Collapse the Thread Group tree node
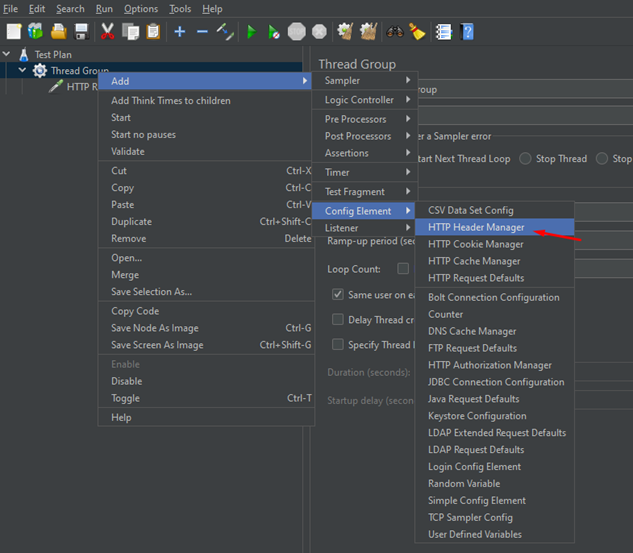633x553 pixels. (23, 71)
